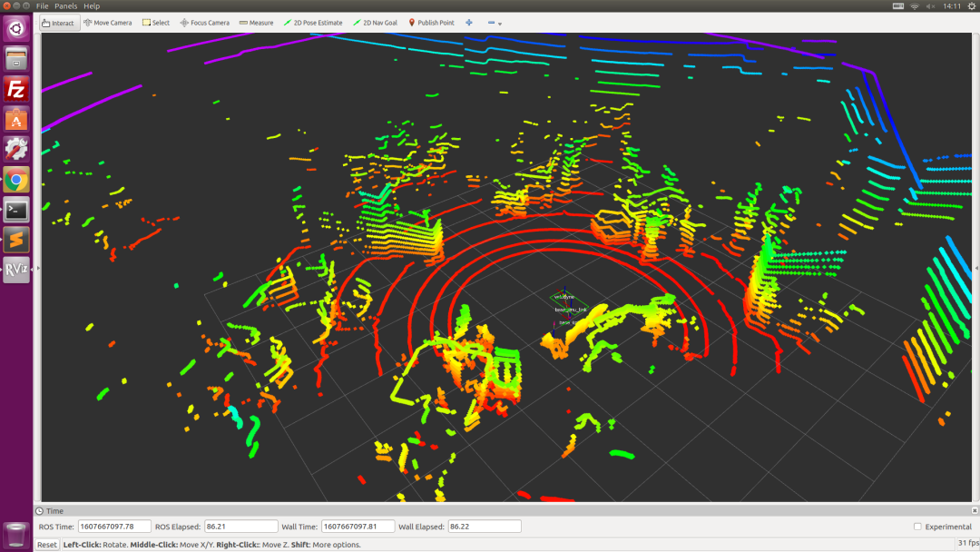The image size is (980, 552).
Task: Open the Panels menu
Action: (65, 6)
